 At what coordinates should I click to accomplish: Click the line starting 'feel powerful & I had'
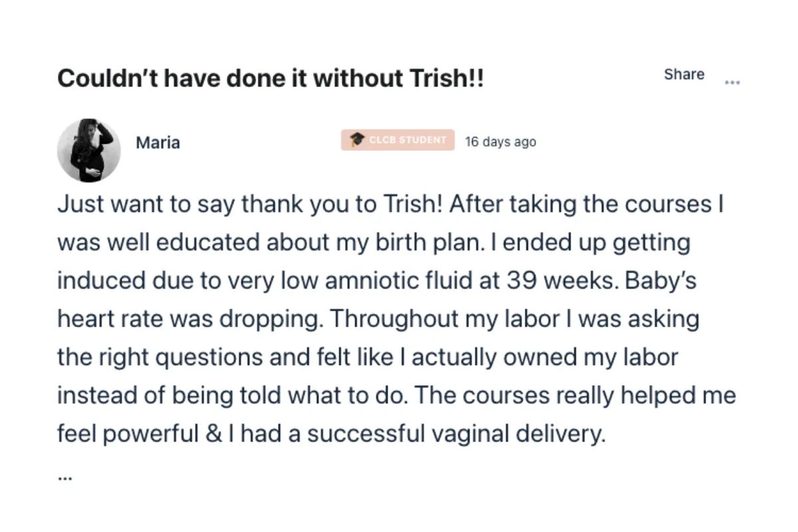(x=332, y=434)
